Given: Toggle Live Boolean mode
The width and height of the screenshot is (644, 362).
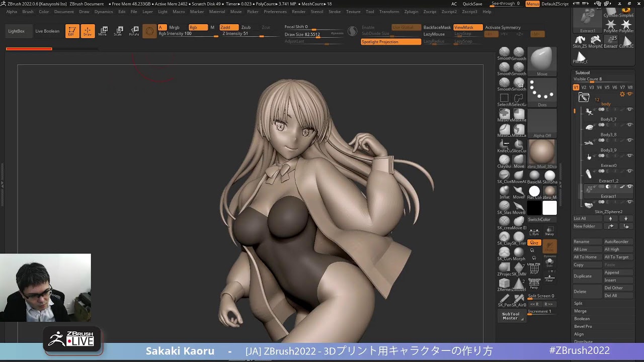Looking at the screenshot, I should pos(47,31).
